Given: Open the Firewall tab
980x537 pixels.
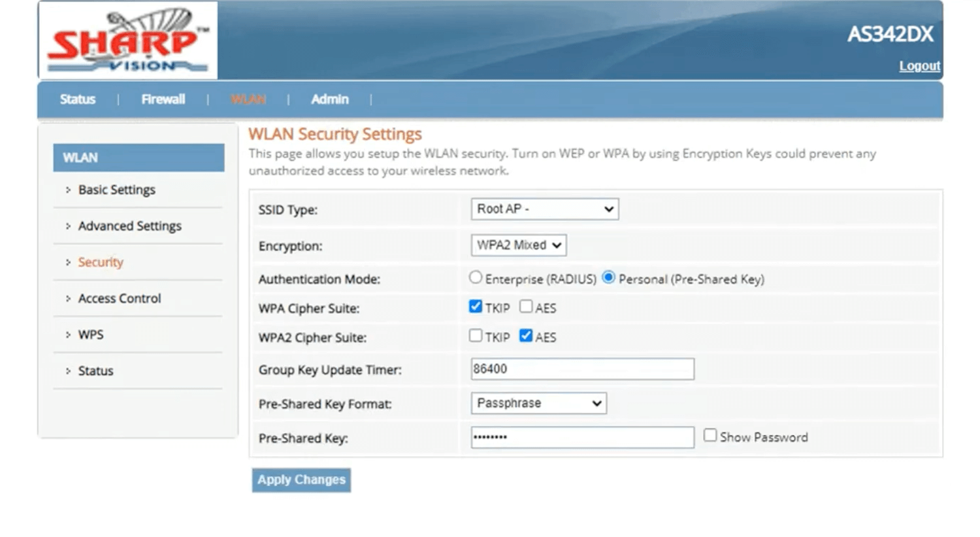Looking at the screenshot, I should click(x=163, y=99).
